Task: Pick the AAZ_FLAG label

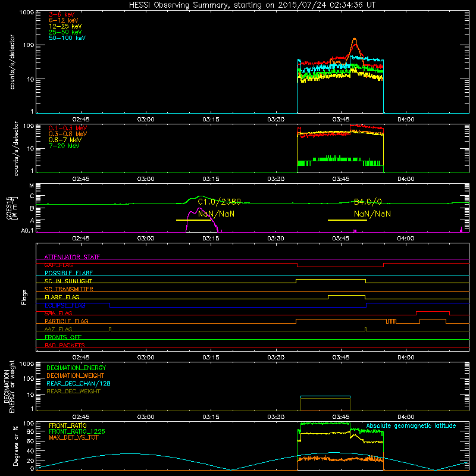Action: coord(58,329)
